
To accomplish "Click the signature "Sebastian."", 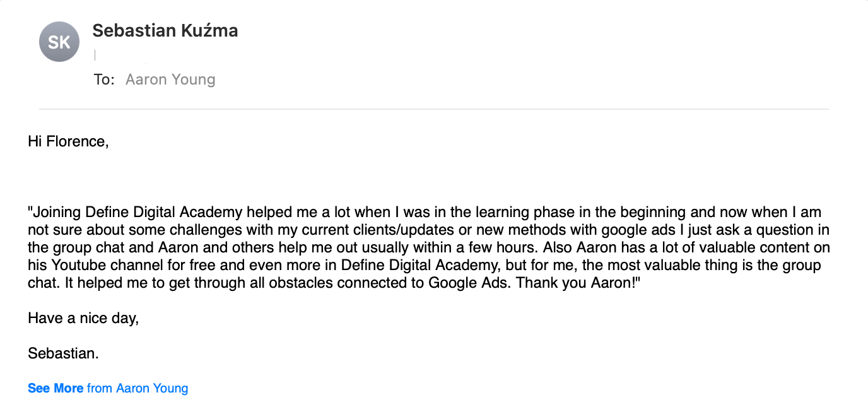I will coord(63,353).
